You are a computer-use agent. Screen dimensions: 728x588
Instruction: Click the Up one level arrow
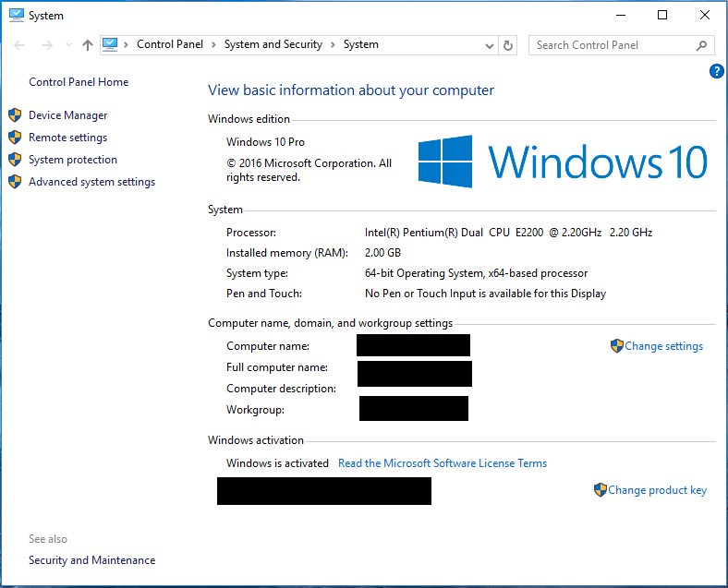[87, 45]
